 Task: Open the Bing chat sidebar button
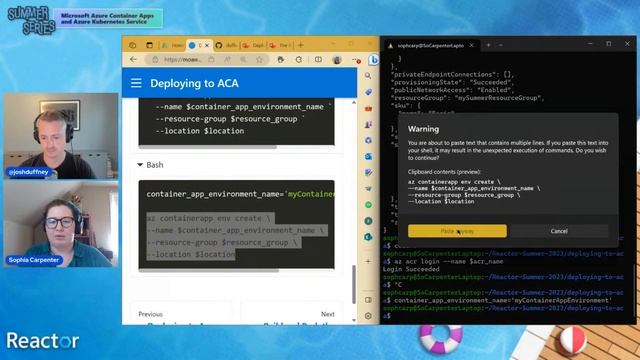point(373,60)
